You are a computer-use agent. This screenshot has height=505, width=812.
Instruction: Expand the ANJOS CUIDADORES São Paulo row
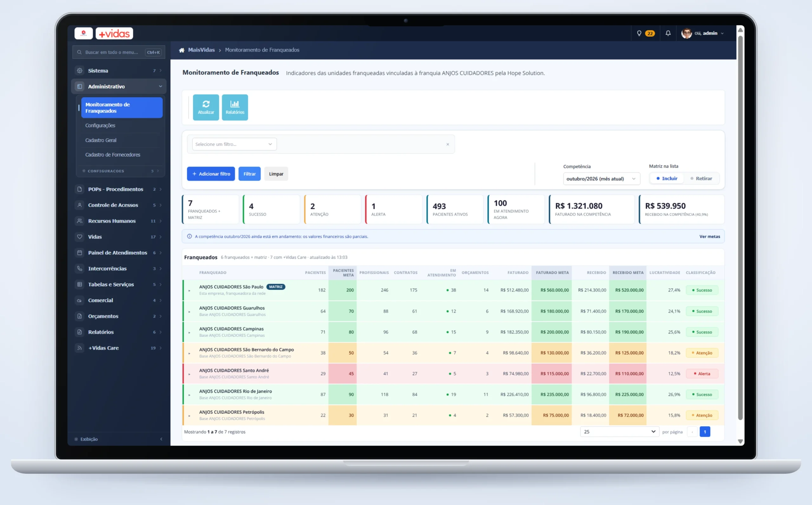189,290
